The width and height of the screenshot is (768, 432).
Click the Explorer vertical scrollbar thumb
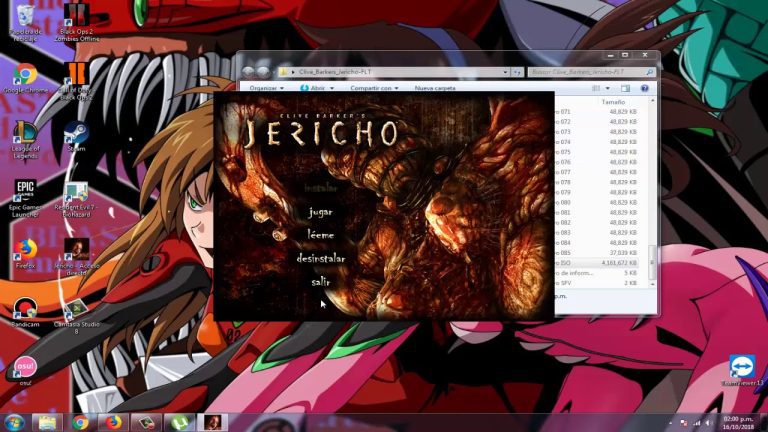click(652, 261)
